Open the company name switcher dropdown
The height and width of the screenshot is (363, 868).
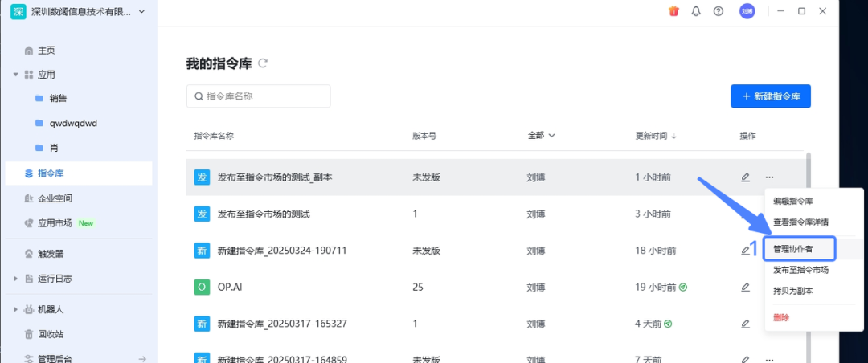pyautogui.click(x=141, y=11)
